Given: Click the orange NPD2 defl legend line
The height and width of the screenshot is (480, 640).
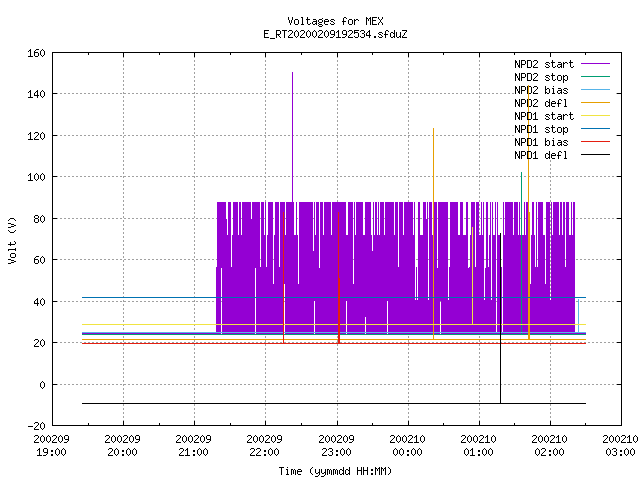Looking at the screenshot, I should pyautogui.click(x=595, y=102).
